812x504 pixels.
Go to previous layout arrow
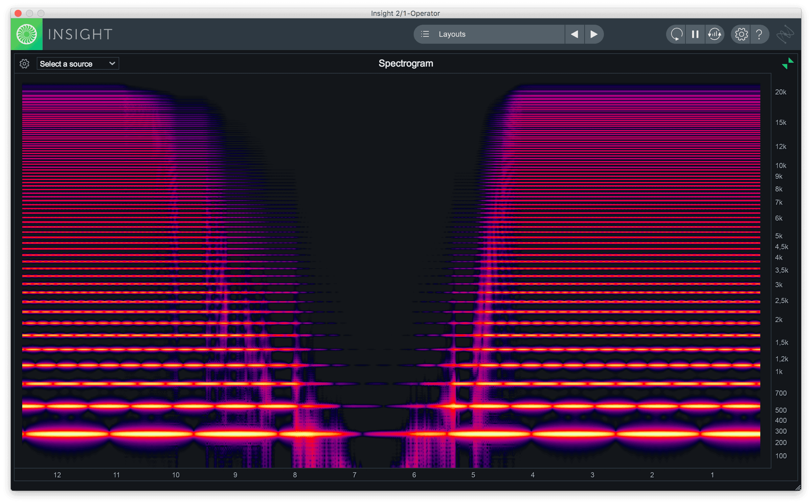[x=574, y=34]
